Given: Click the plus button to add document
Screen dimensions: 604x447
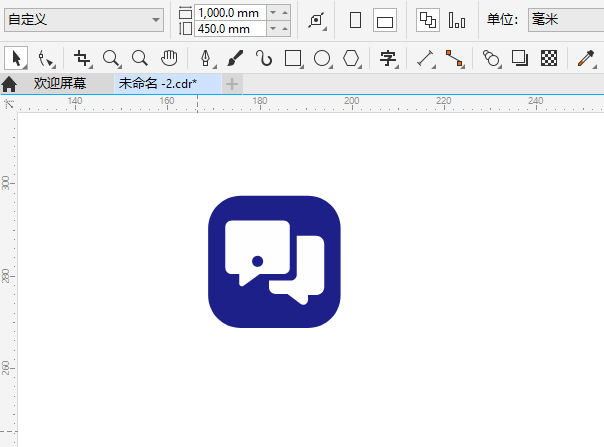Looking at the screenshot, I should point(232,84).
